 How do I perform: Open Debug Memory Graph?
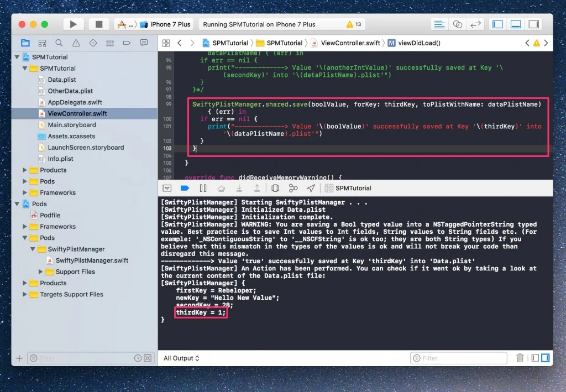coord(293,188)
